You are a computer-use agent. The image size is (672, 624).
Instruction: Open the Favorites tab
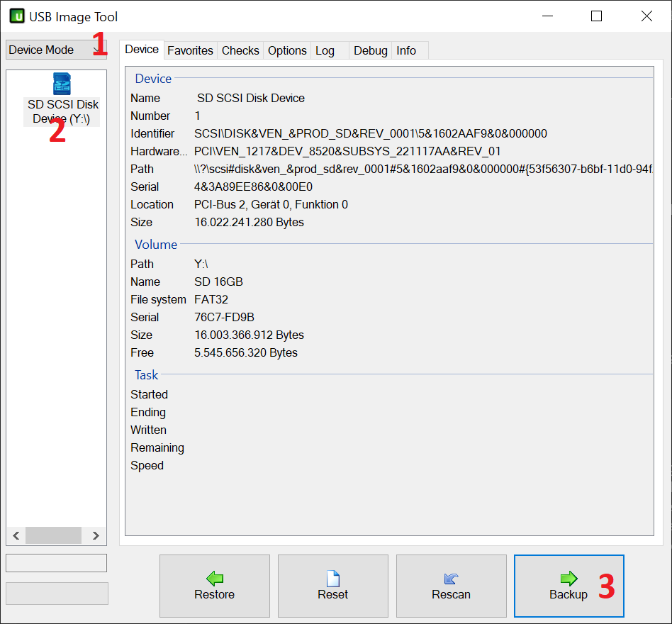[190, 50]
